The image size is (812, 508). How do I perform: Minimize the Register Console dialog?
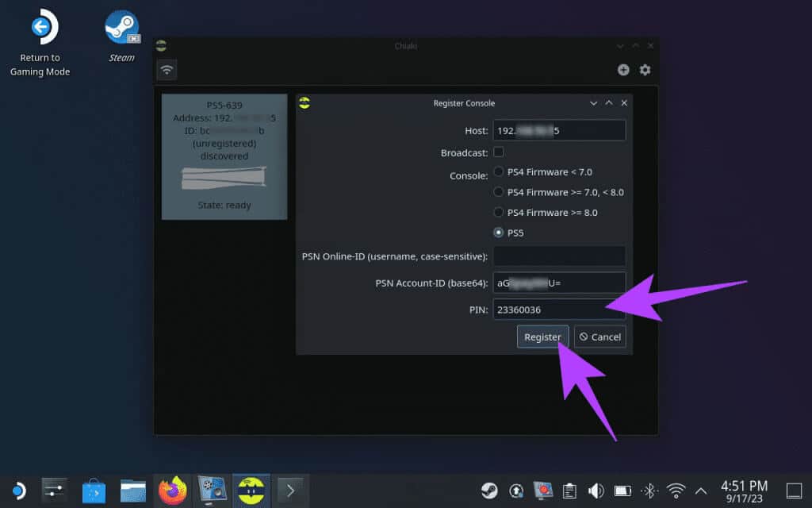click(593, 103)
